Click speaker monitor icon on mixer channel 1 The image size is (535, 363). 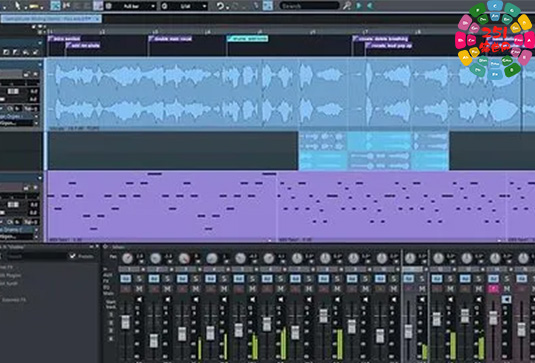139,300
